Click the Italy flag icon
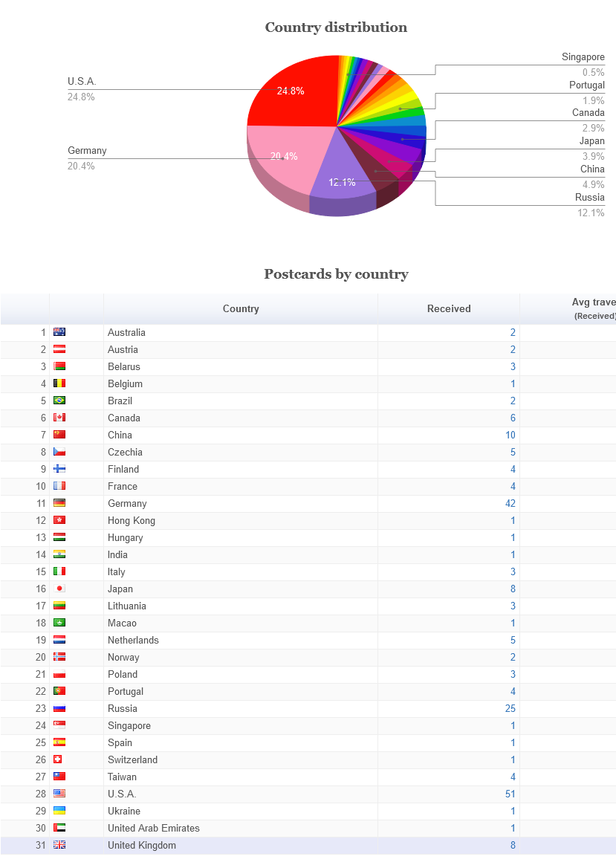The width and height of the screenshot is (616, 865). [x=59, y=571]
